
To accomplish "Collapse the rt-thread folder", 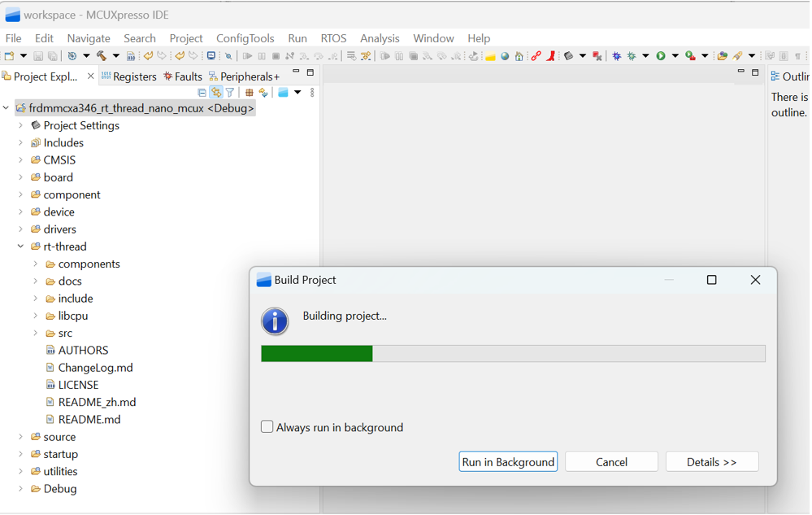I will (20, 246).
